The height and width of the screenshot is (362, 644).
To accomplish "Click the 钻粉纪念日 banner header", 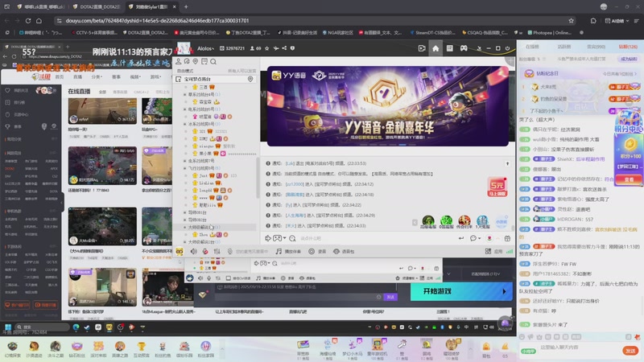I will pyautogui.click(x=580, y=73).
